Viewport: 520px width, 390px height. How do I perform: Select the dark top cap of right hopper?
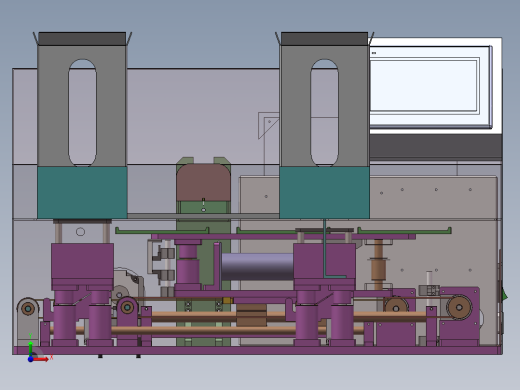324,39
